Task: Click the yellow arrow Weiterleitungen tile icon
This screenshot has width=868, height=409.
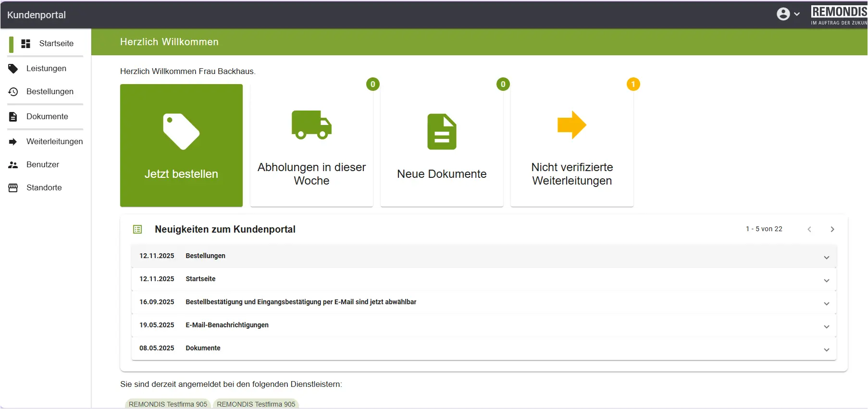Action: pos(571,125)
